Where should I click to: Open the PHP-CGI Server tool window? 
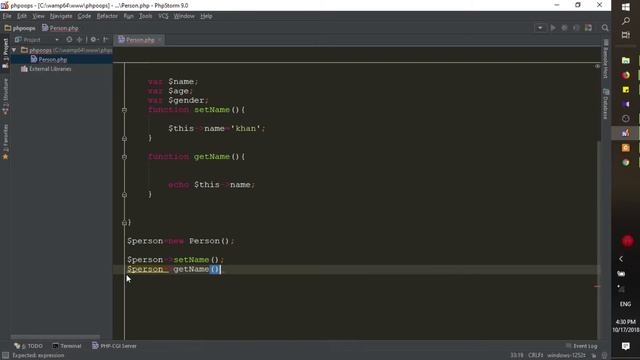click(114, 346)
